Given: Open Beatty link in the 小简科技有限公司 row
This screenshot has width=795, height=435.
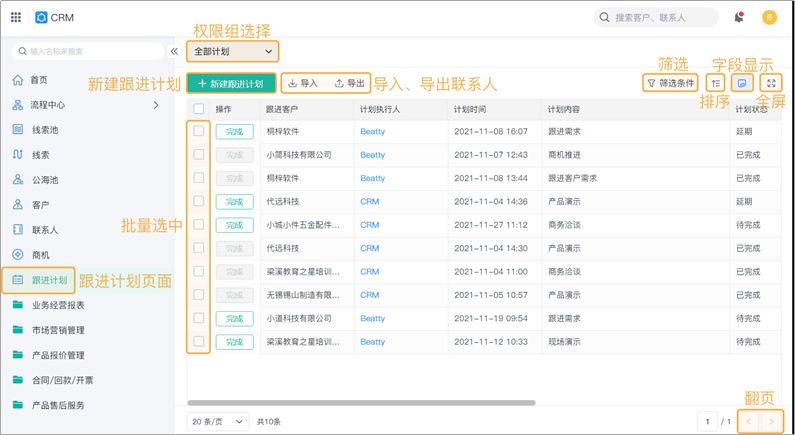Looking at the screenshot, I should coord(373,155).
